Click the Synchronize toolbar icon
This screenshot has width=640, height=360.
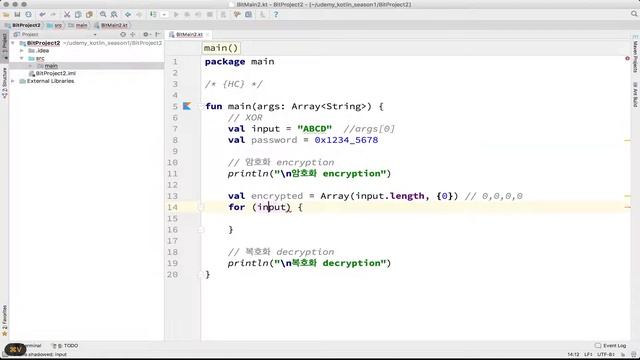point(28,15)
